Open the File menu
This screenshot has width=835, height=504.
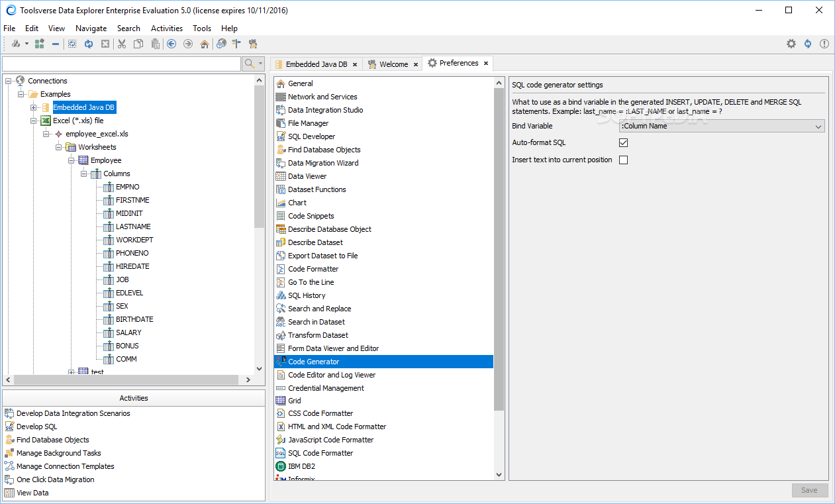9,28
